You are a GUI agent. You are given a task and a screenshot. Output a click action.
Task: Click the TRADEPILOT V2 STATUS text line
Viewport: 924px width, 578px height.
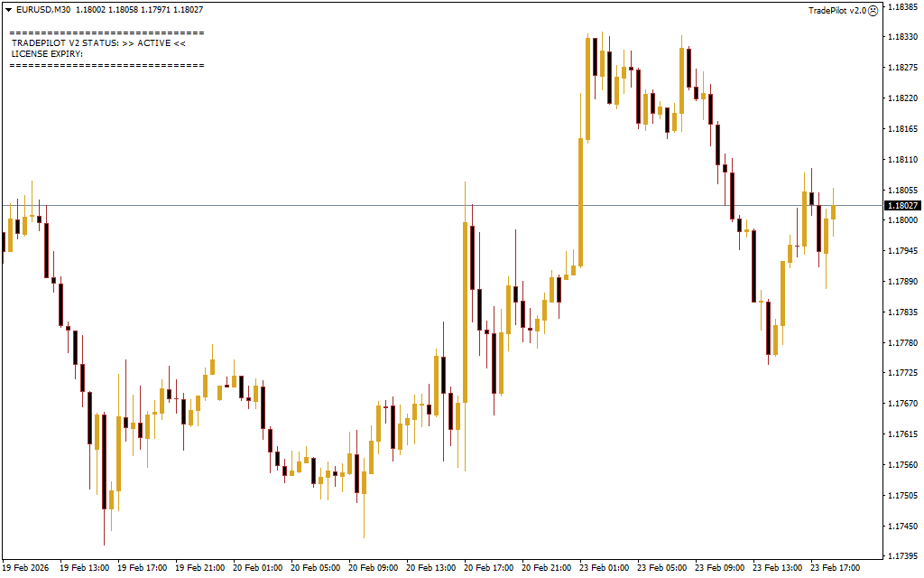pyautogui.click(x=98, y=43)
